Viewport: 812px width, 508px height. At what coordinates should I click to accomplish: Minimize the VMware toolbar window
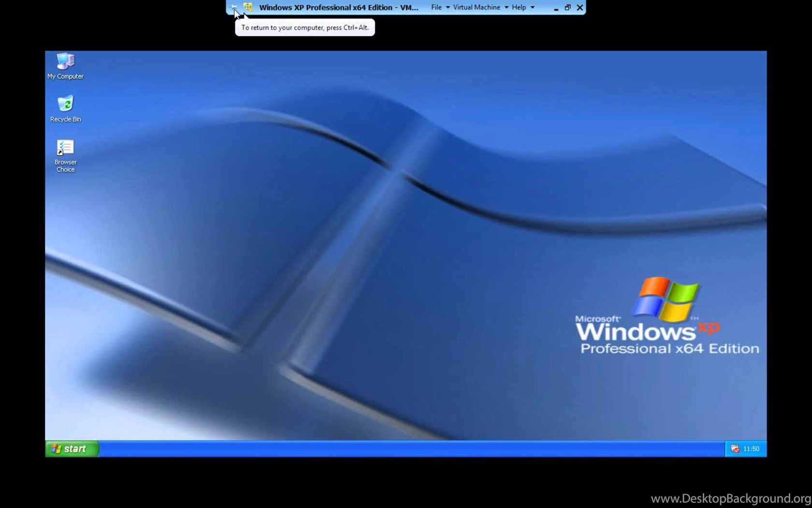point(556,8)
